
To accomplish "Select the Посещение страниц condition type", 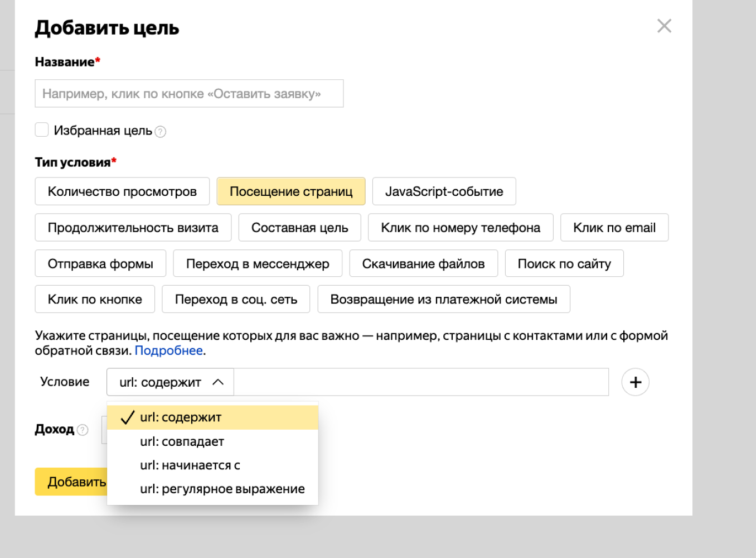I will pos(291,191).
